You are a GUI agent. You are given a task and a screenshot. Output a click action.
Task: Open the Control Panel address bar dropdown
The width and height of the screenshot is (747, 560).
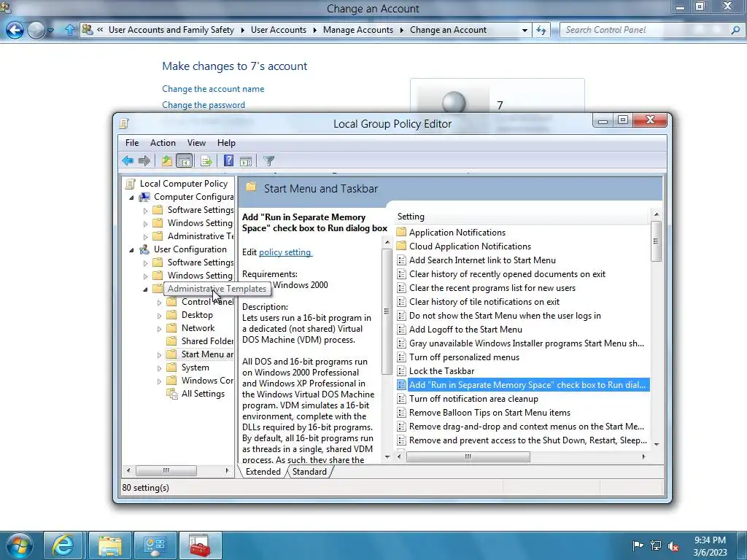[525, 30]
